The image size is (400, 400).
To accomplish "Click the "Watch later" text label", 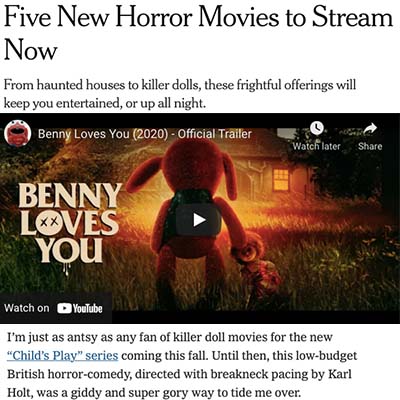I will (x=316, y=146).
